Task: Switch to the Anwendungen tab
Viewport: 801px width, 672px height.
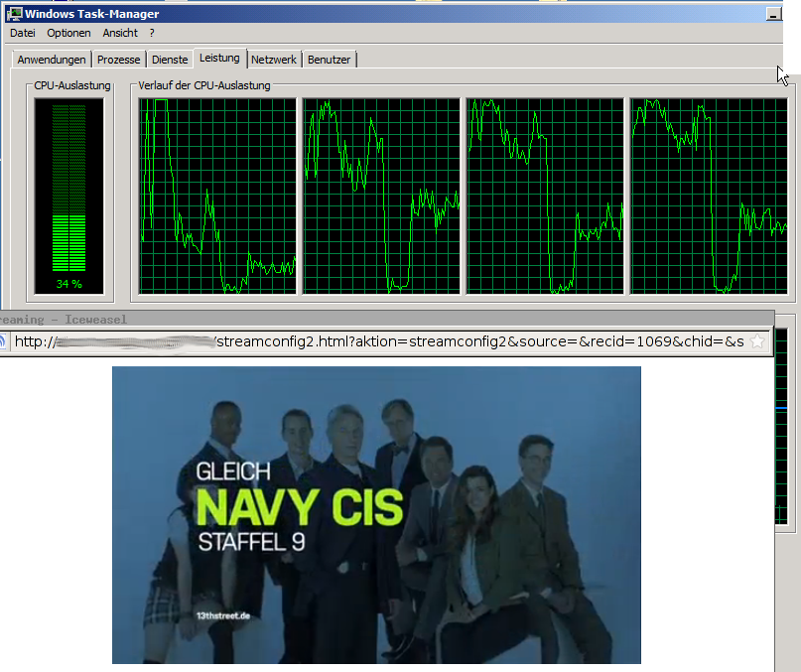Action: click(52, 60)
